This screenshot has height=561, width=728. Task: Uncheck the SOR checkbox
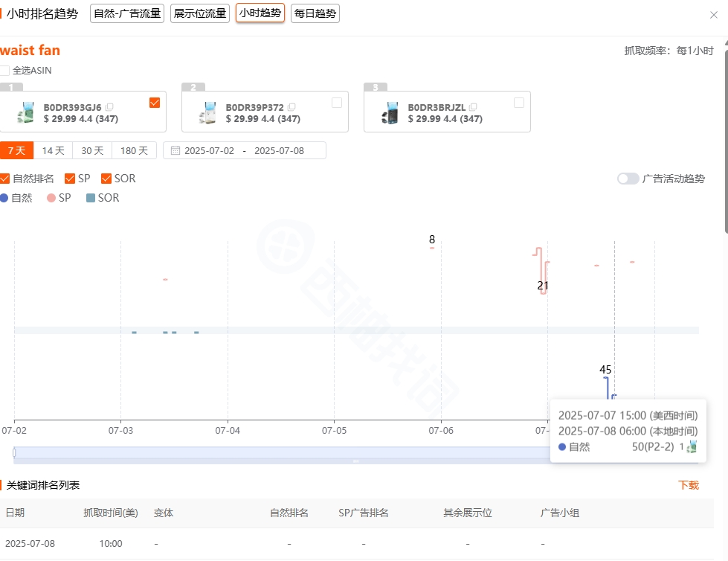coord(106,179)
